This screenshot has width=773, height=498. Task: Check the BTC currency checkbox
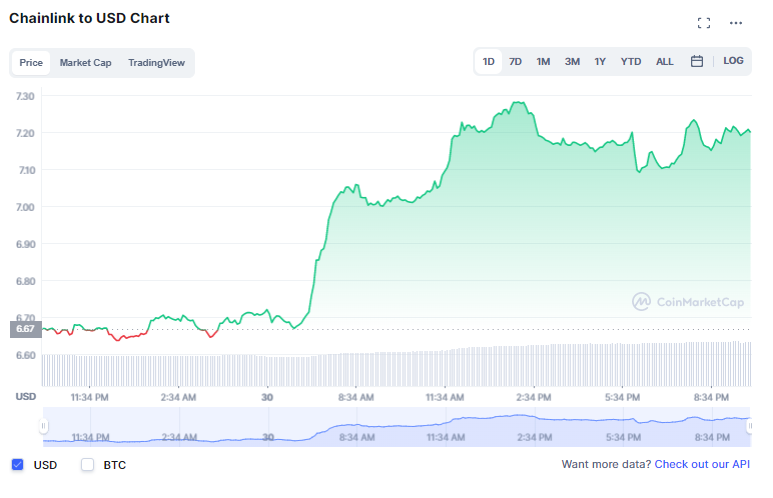[87, 464]
